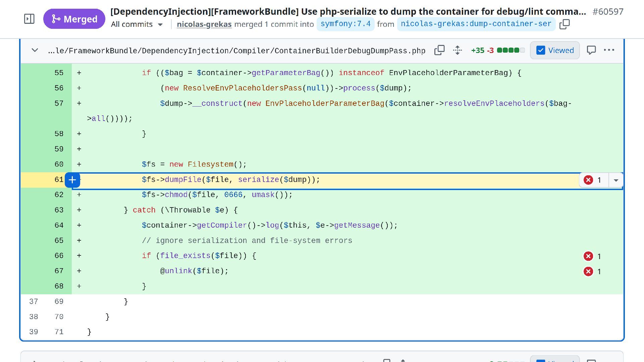This screenshot has height=362, width=644.
Task: Add comment on line 61 plus icon
Action: click(x=72, y=180)
